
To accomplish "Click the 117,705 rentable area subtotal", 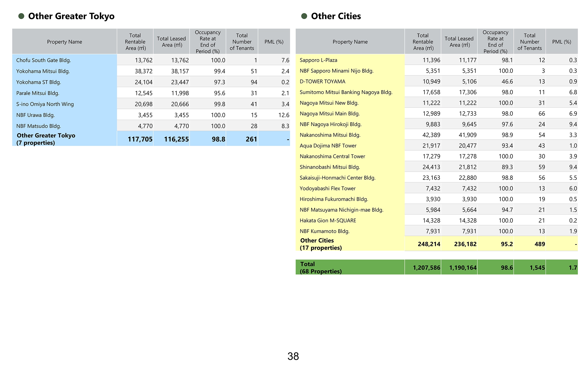I will coord(140,139).
